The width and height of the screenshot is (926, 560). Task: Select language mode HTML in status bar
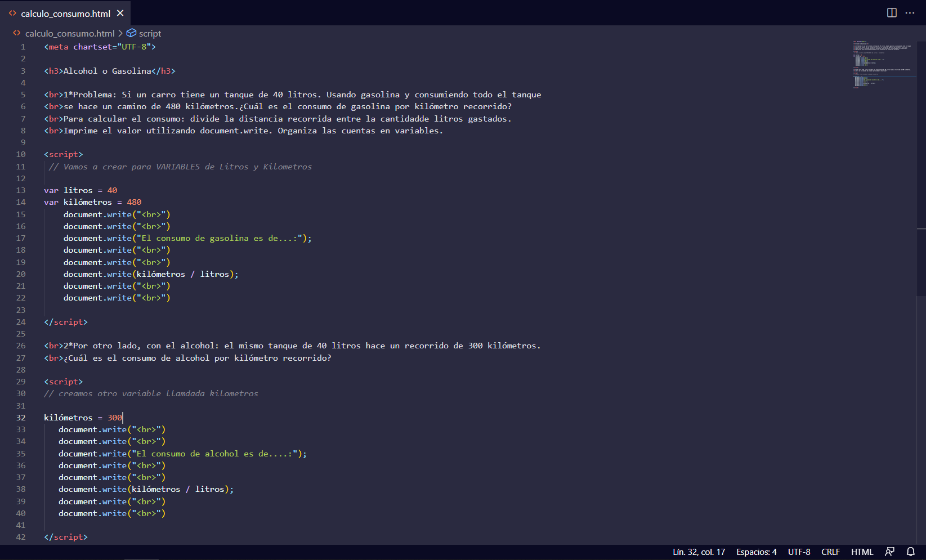[862, 552]
